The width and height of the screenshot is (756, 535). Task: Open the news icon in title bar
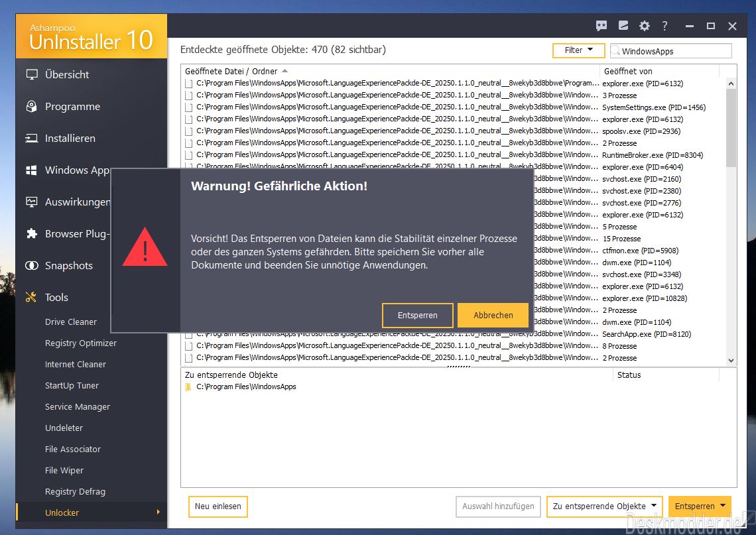(x=623, y=26)
